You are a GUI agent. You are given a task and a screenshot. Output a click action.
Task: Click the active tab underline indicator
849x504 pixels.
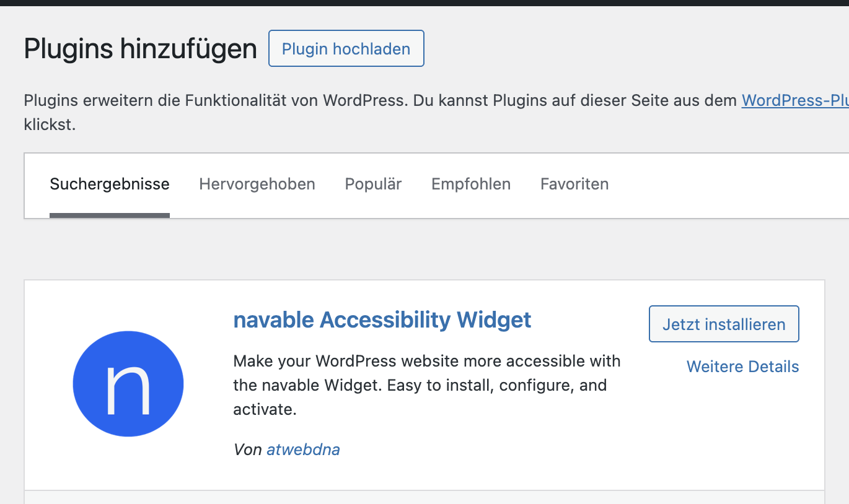[109, 214]
